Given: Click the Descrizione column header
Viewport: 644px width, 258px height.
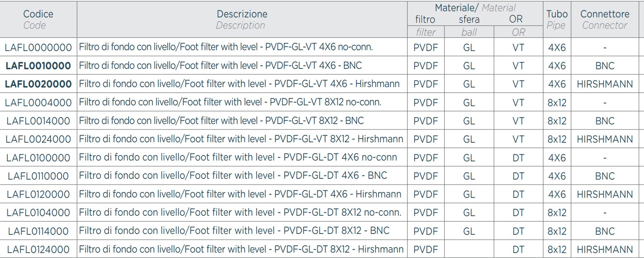Looking at the screenshot, I should (242, 19).
